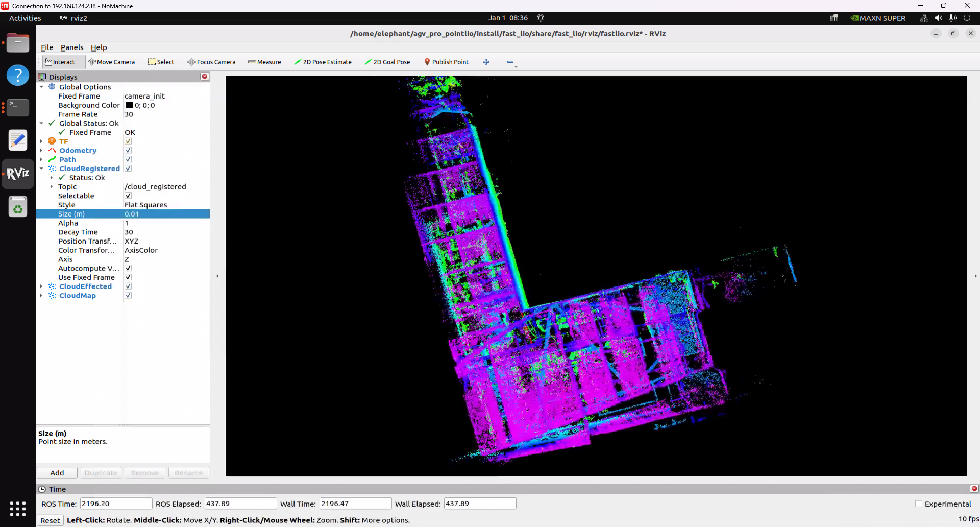Open the File menu

tap(47, 47)
